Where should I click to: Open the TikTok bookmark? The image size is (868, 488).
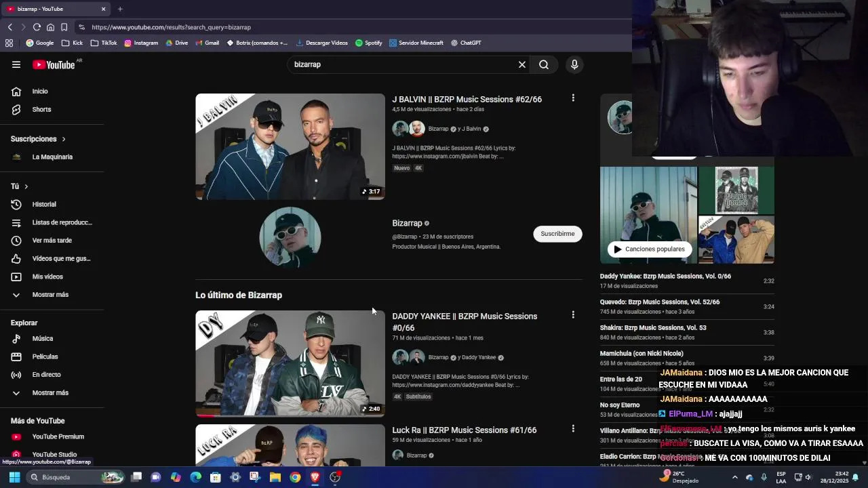point(104,43)
